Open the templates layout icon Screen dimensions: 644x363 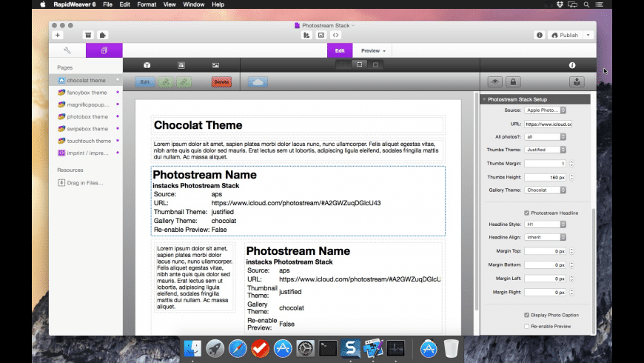[181, 65]
